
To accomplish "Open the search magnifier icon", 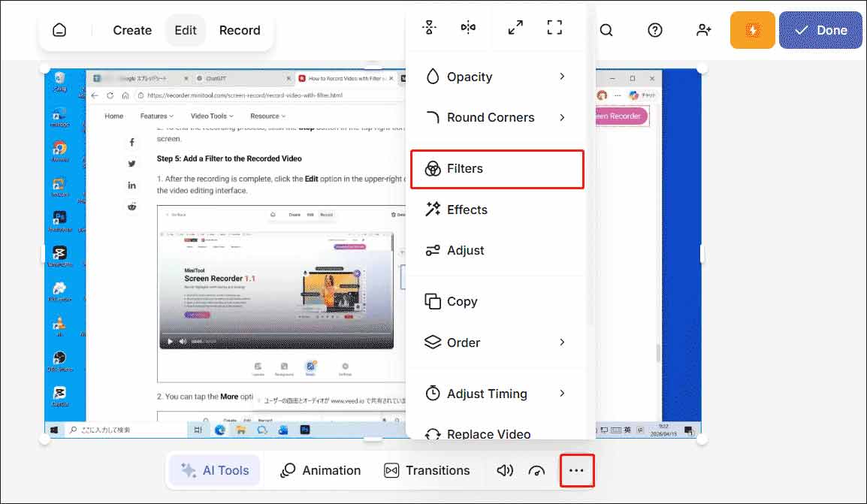I will click(606, 30).
